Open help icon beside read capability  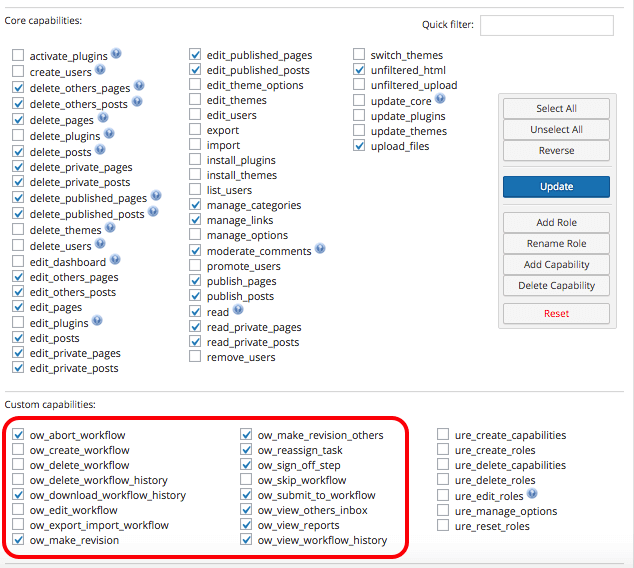[x=238, y=309]
